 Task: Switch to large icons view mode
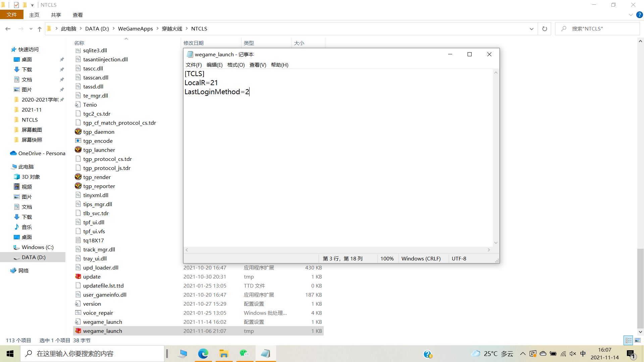[x=638, y=340]
